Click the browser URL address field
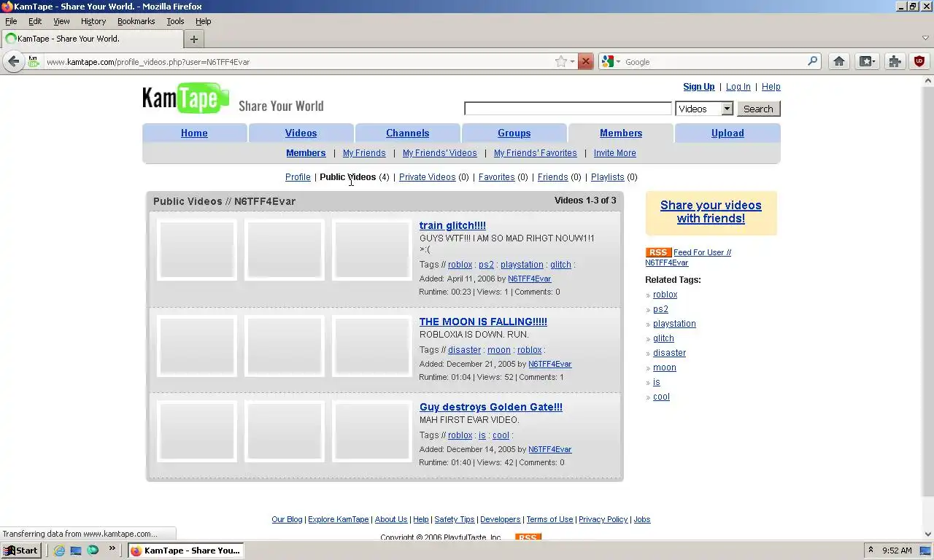 click(298, 62)
